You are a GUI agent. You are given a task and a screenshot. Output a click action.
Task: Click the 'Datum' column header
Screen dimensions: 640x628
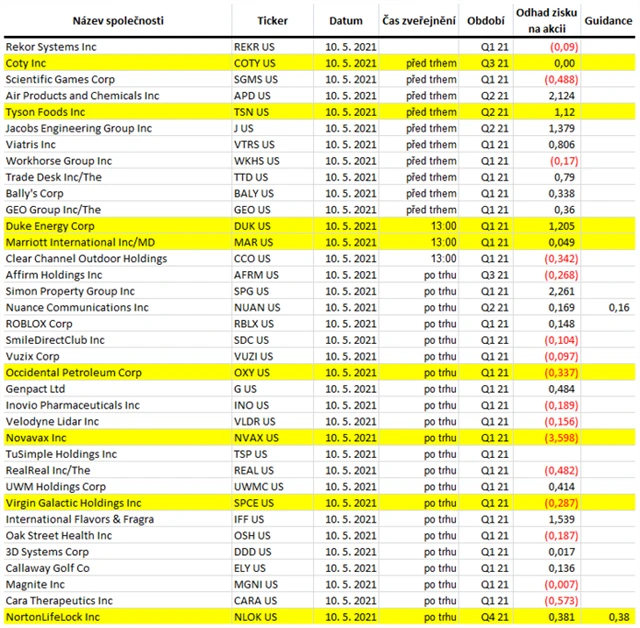(x=346, y=21)
